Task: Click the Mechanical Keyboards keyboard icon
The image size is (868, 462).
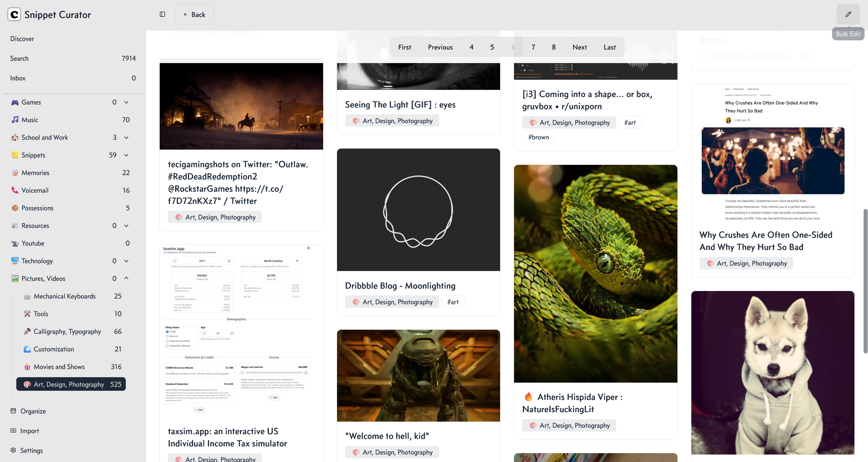Action: tap(27, 296)
